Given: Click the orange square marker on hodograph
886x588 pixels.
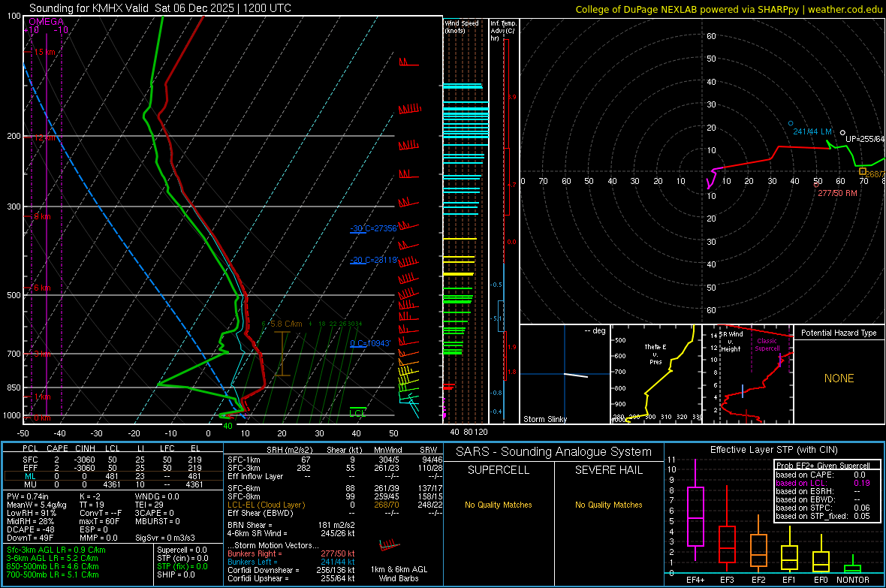Looking at the screenshot, I should 862,171.
